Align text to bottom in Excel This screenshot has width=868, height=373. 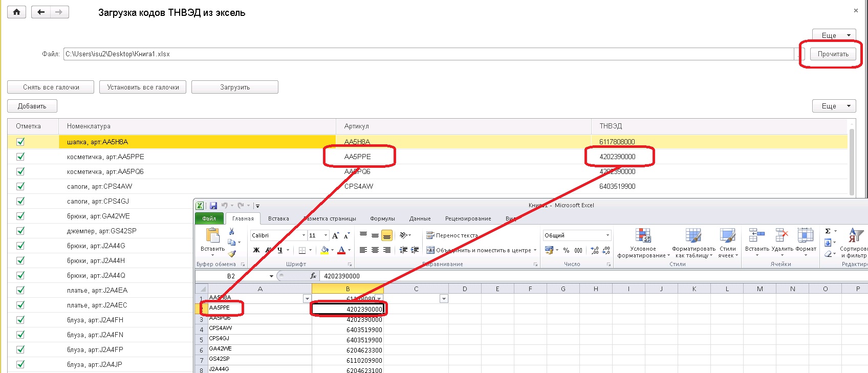(387, 235)
